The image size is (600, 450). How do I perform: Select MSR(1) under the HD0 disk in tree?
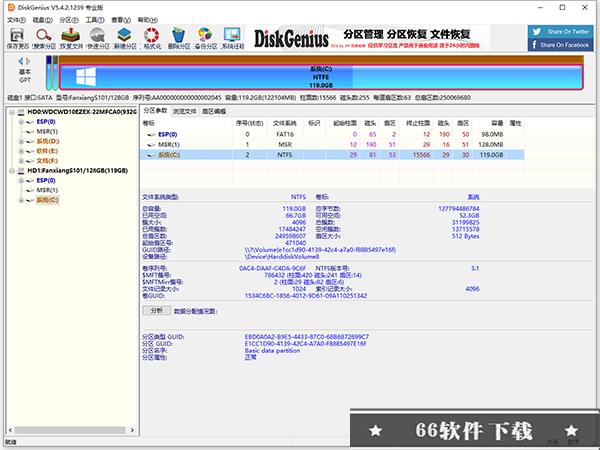pos(47,132)
